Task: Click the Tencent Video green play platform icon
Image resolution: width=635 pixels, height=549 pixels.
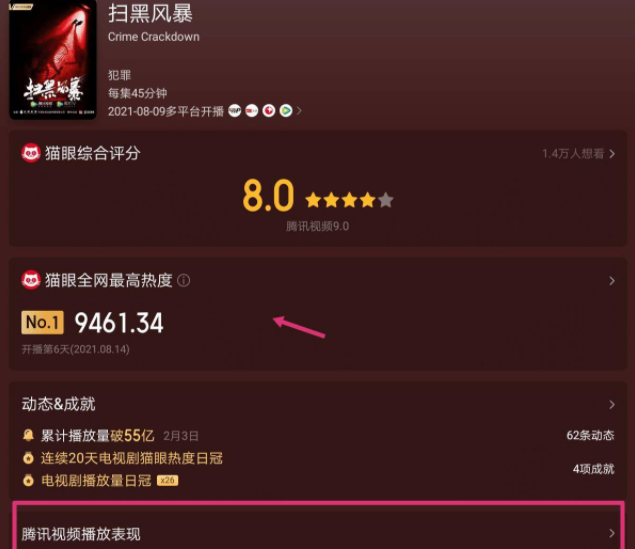Action: click(x=286, y=111)
